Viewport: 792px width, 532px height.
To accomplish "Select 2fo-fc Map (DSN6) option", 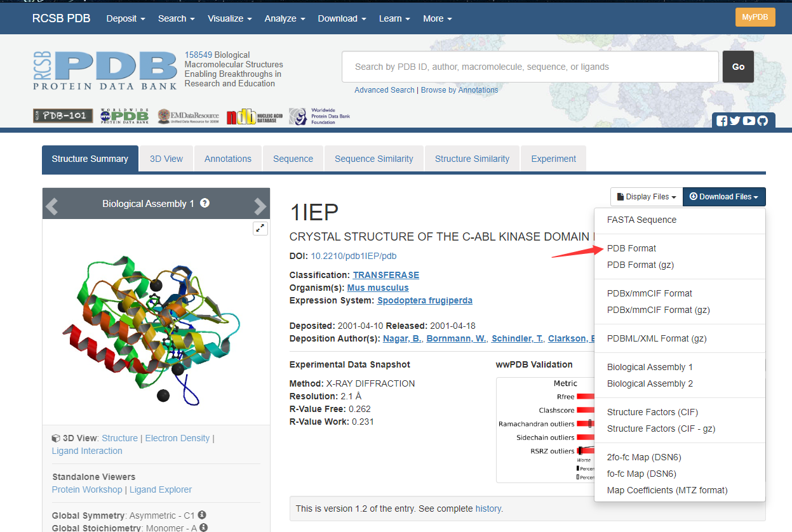I will tap(680, 457).
